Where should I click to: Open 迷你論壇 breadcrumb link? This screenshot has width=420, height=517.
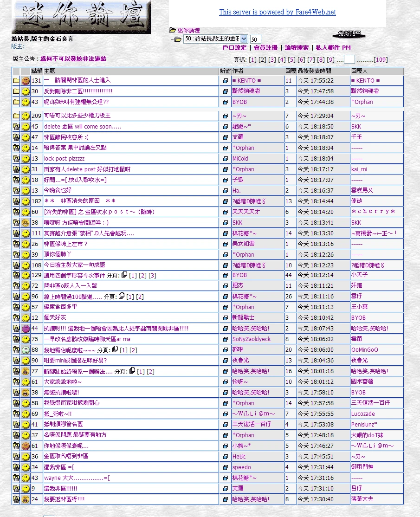[x=188, y=30]
